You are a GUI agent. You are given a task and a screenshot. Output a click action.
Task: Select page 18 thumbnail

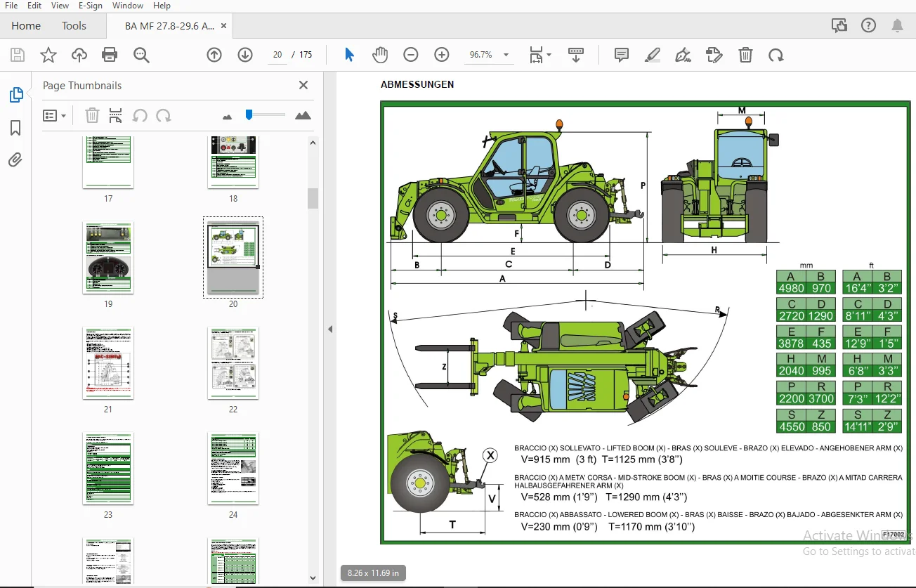coord(233,162)
